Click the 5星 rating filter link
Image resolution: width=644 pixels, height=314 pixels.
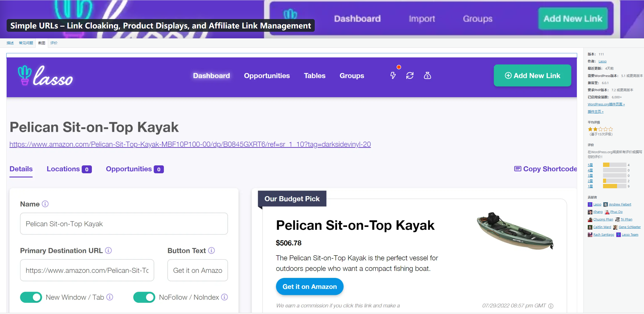pos(590,165)
